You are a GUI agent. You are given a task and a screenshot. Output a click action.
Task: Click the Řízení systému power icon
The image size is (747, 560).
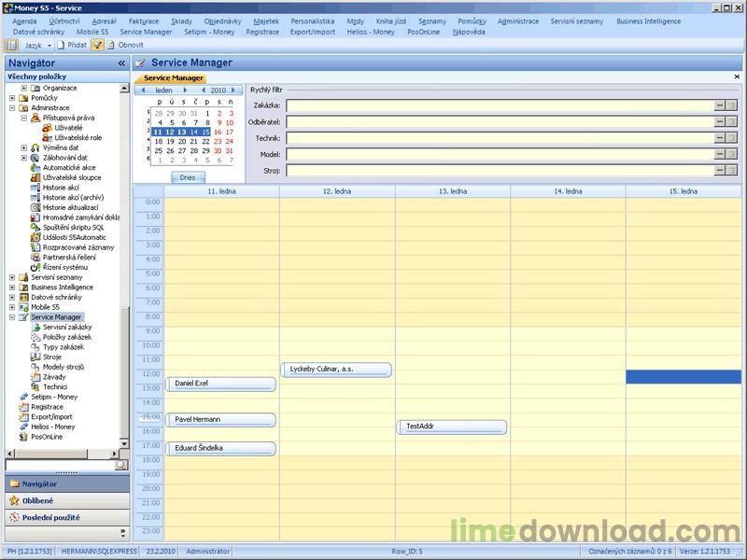point(35,268)
